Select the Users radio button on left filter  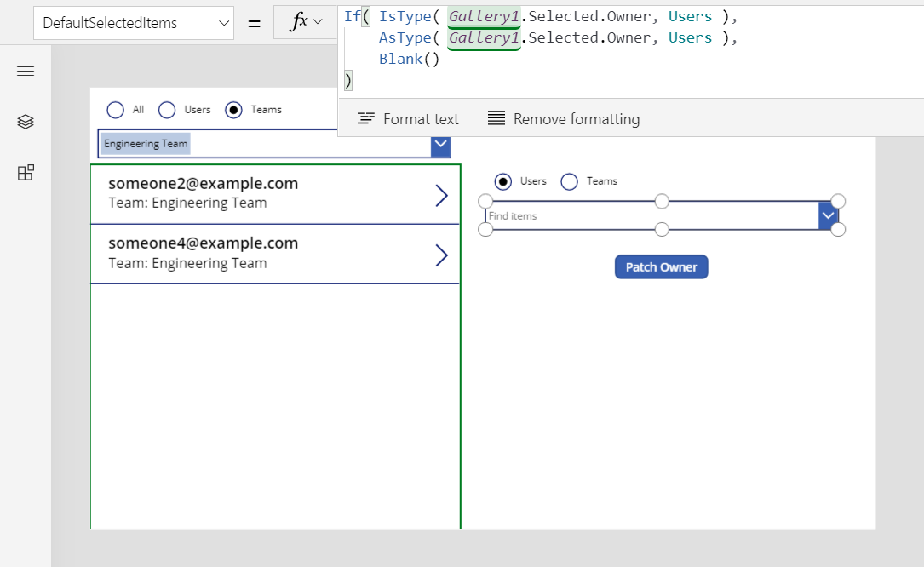167,110
